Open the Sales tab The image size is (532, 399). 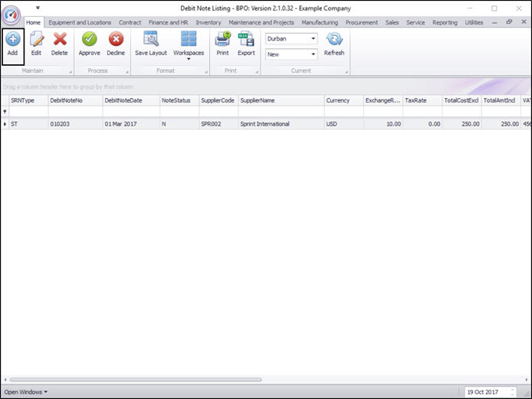point(392,22)
